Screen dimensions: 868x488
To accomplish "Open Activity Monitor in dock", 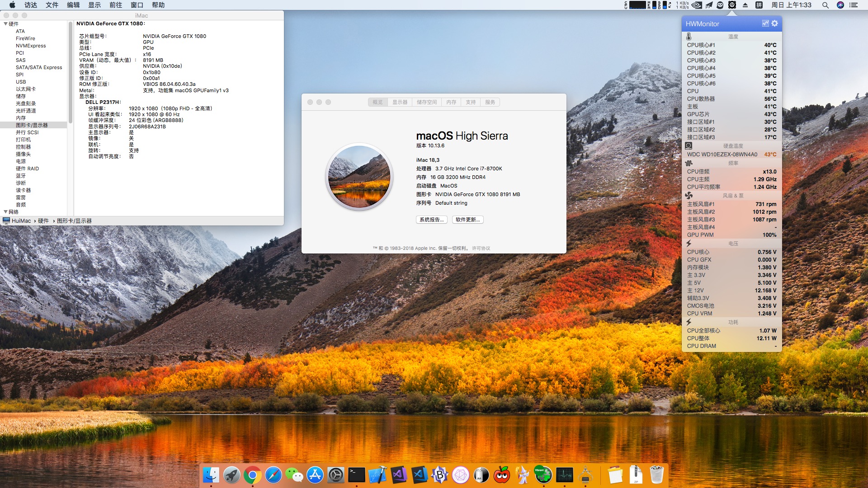I will tap(564, 474).
